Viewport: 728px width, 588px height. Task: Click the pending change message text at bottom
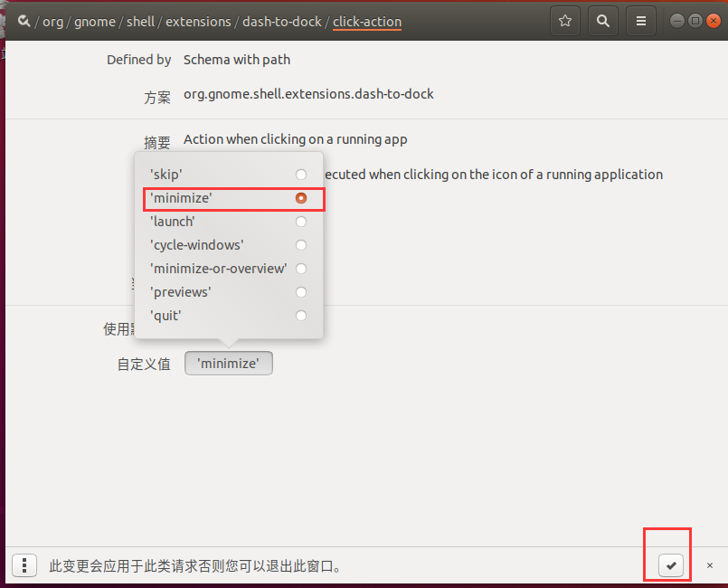click(x=196, y=566)
